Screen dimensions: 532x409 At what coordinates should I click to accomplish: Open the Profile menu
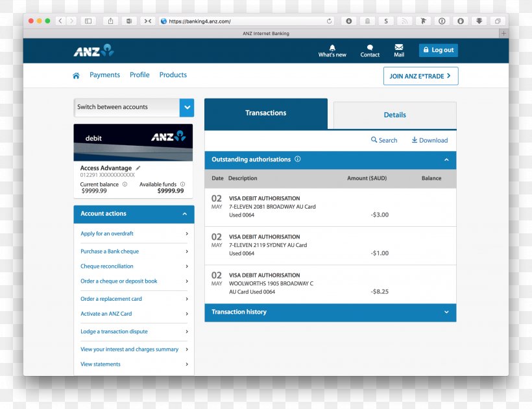click(139, 75)
